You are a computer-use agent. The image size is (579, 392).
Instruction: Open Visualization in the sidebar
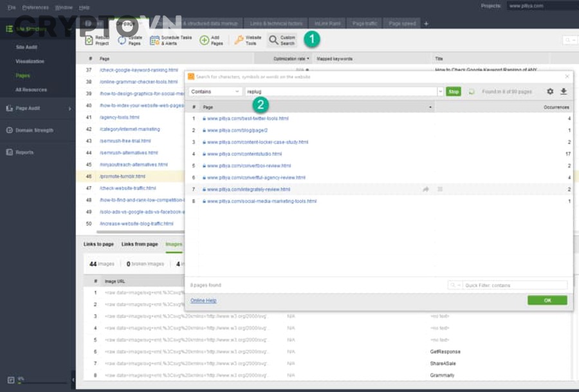(30, 61)
